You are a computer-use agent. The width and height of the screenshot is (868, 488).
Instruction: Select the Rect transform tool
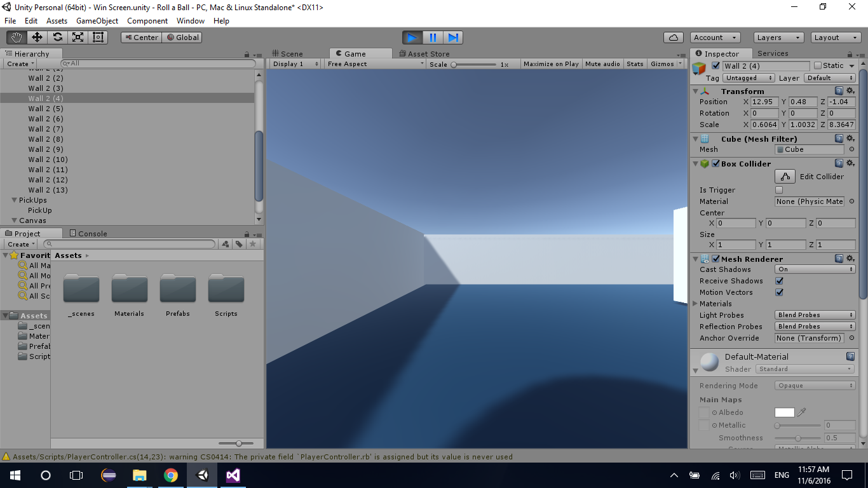[97, 37]
